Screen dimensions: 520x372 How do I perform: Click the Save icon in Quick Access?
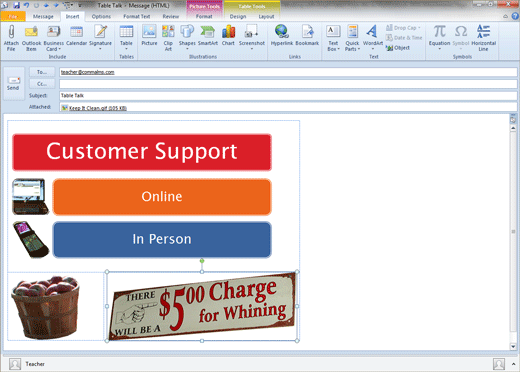16,5
